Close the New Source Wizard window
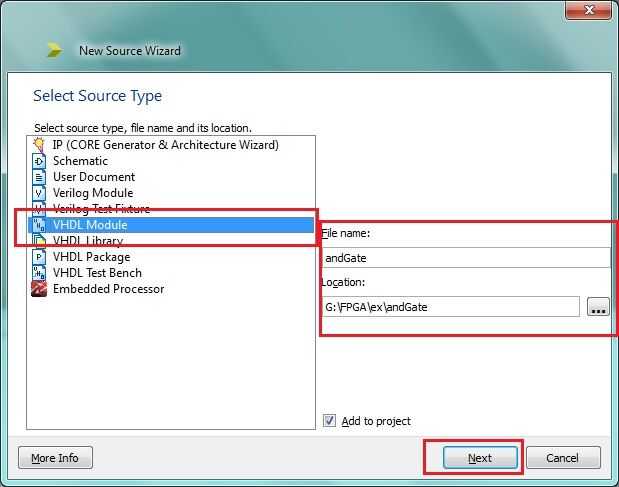This screenshot has width=619, height=487. pyautogui.click(x=589, y=10)
